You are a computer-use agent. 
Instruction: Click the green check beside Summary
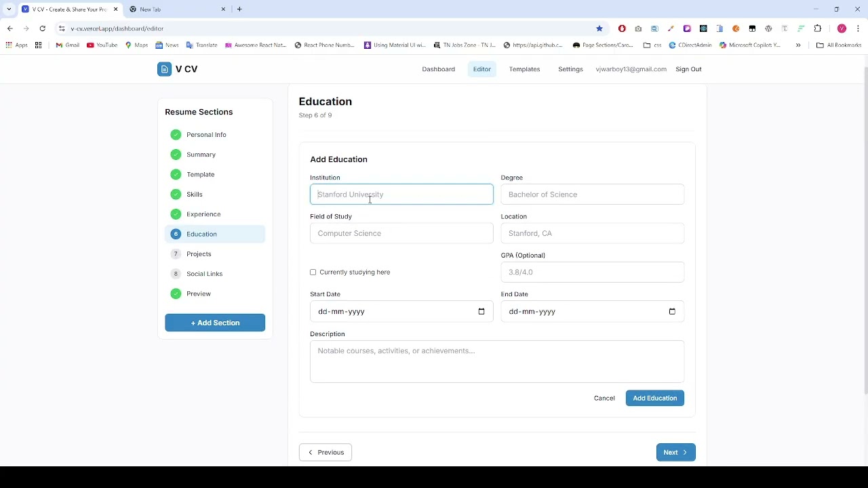tap(176, 155)
